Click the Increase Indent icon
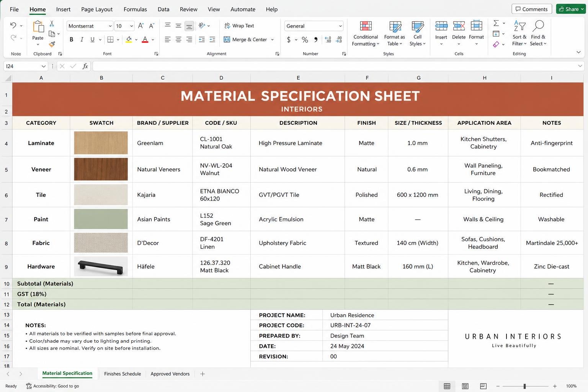This screenshot has height=392, width=588. pyautogui.click(x=212, y=39)
